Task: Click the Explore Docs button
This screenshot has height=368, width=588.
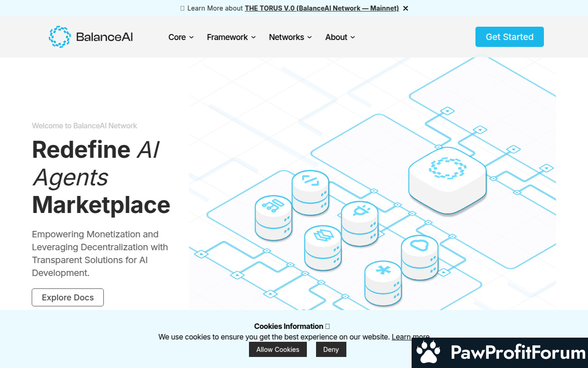Action: pos(68,298)
